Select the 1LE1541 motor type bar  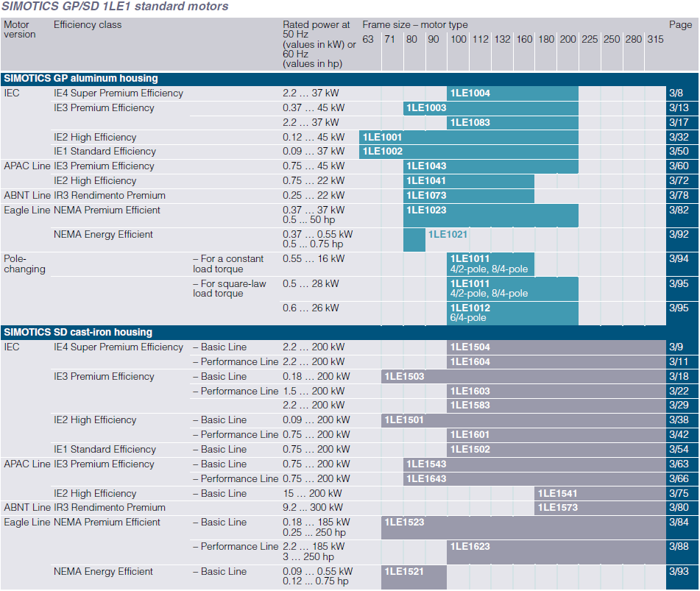tap(600, 494)
